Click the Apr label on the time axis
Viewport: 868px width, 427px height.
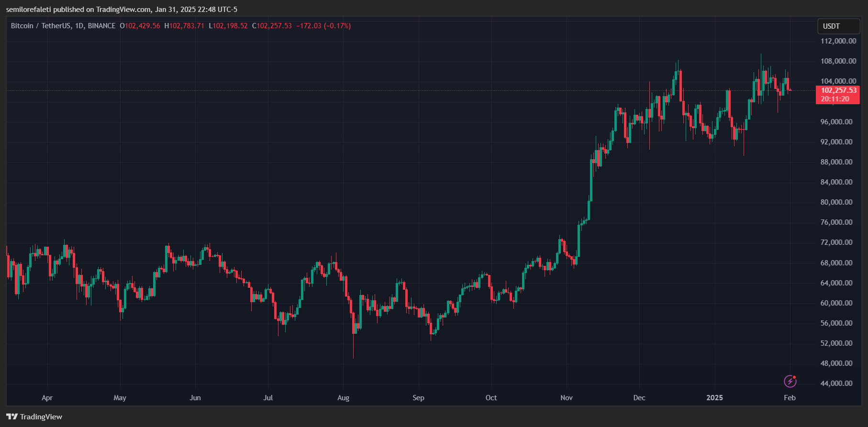point(47,398)
